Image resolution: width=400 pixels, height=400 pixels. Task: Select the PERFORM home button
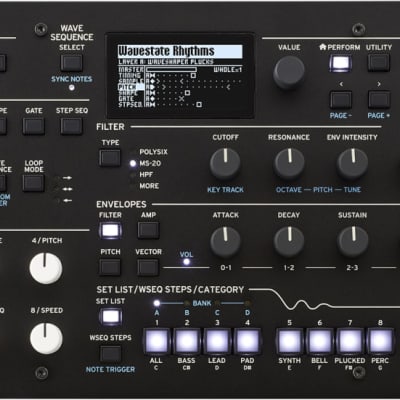[340, 63]
